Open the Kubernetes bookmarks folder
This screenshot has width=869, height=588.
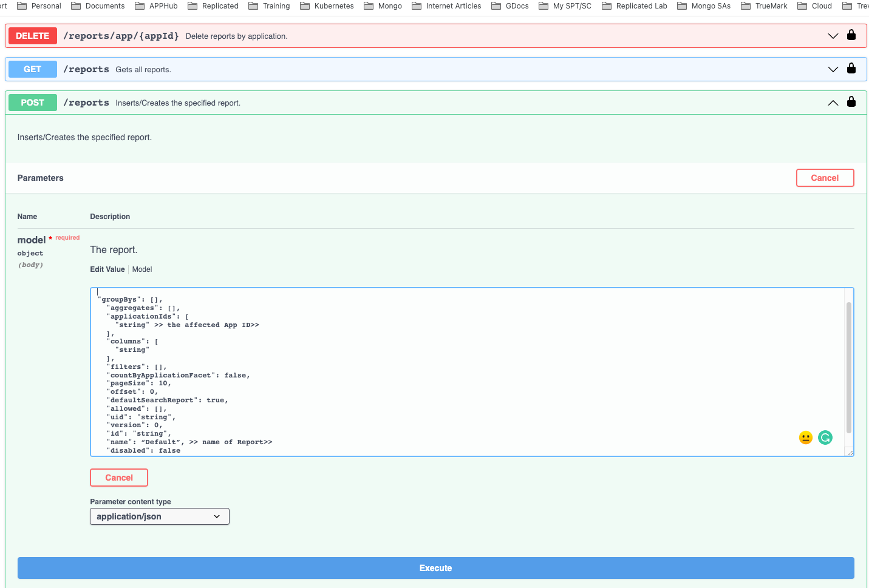[327, 6]
